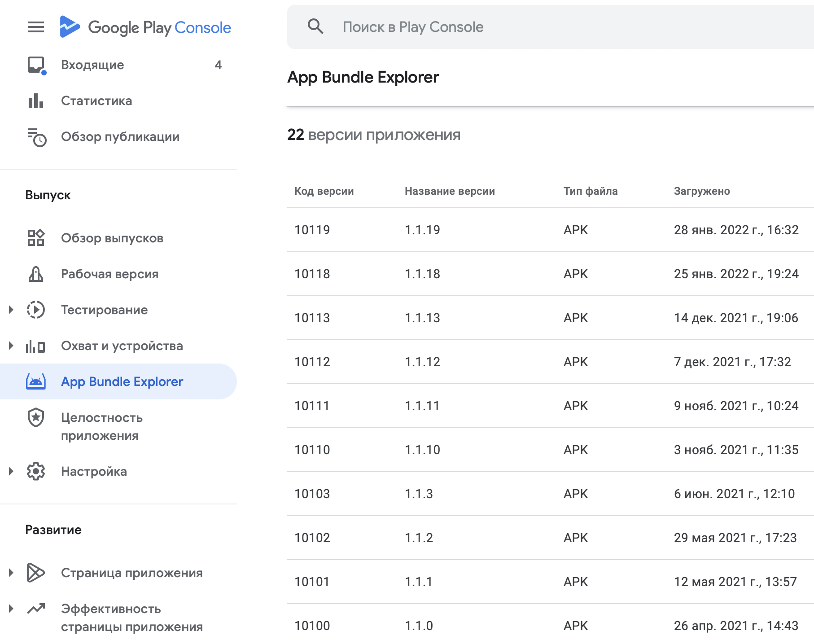The width and height of the screenshot is (814, 644).
Task: Open version 10119 row
Action: pyautogui.click(x=551, y=230)
